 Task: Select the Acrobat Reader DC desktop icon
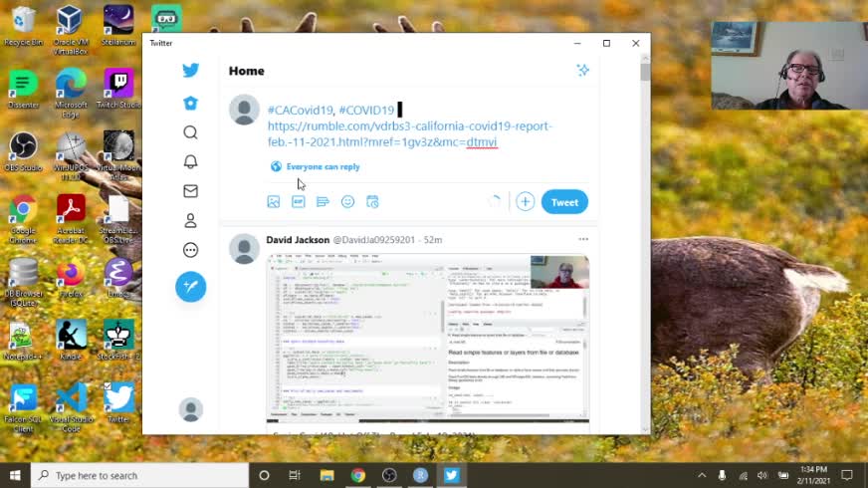click(x=71, y=219)
